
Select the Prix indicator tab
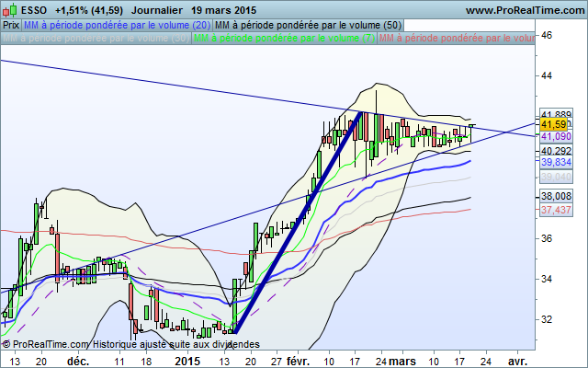coord(11,26)
